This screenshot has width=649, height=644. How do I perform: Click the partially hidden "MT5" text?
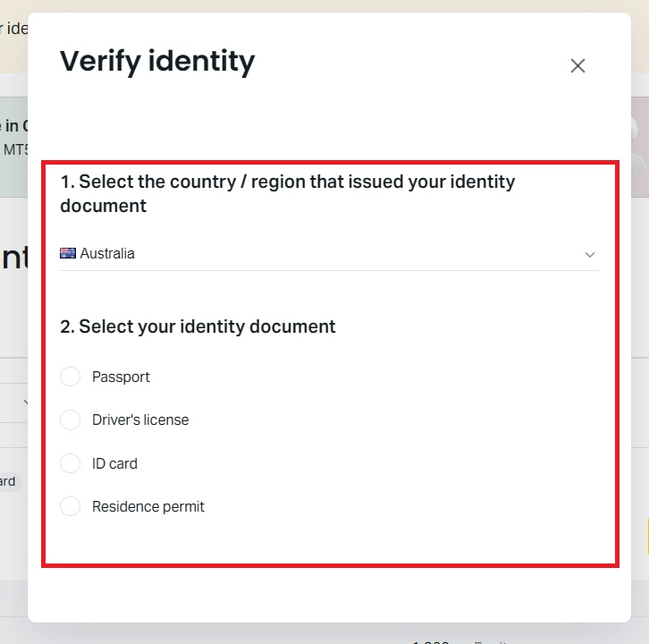(x=14, y=149)
